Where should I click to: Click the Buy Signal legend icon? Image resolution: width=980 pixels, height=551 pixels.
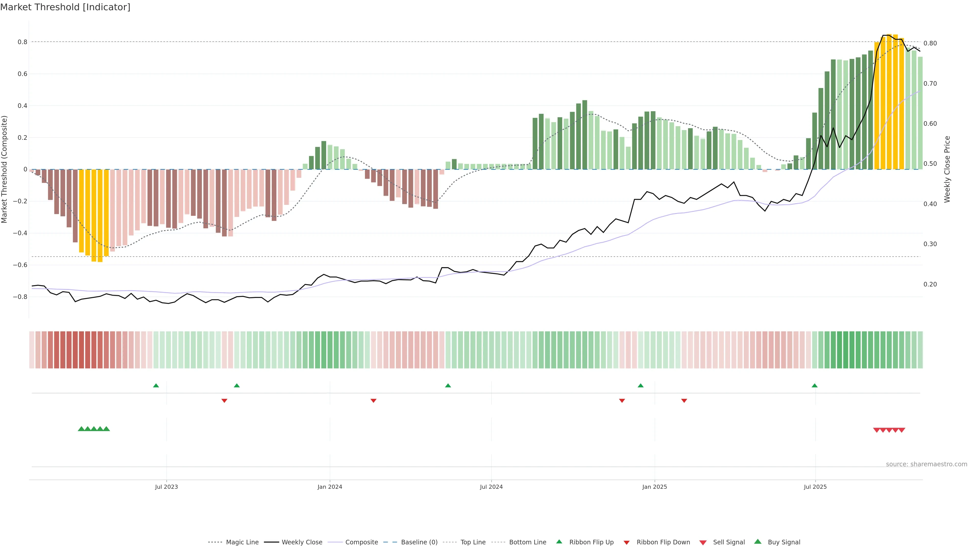coord(757,542)
